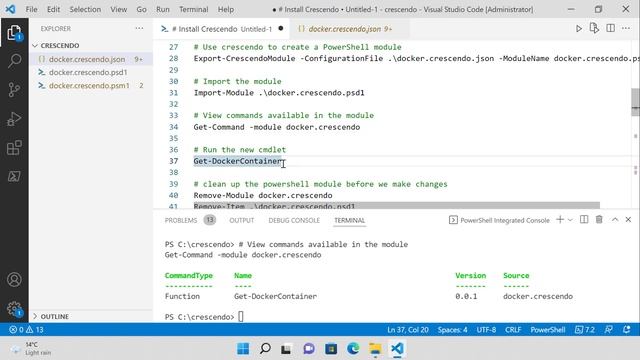Open the Terminal menu

click(x=193, y=9)
